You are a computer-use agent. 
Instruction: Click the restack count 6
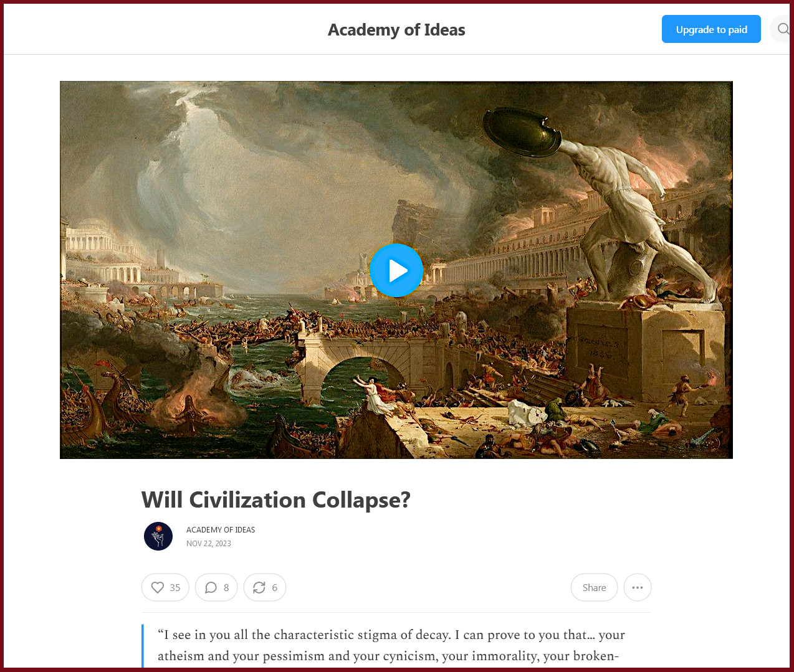click(275, 587)
